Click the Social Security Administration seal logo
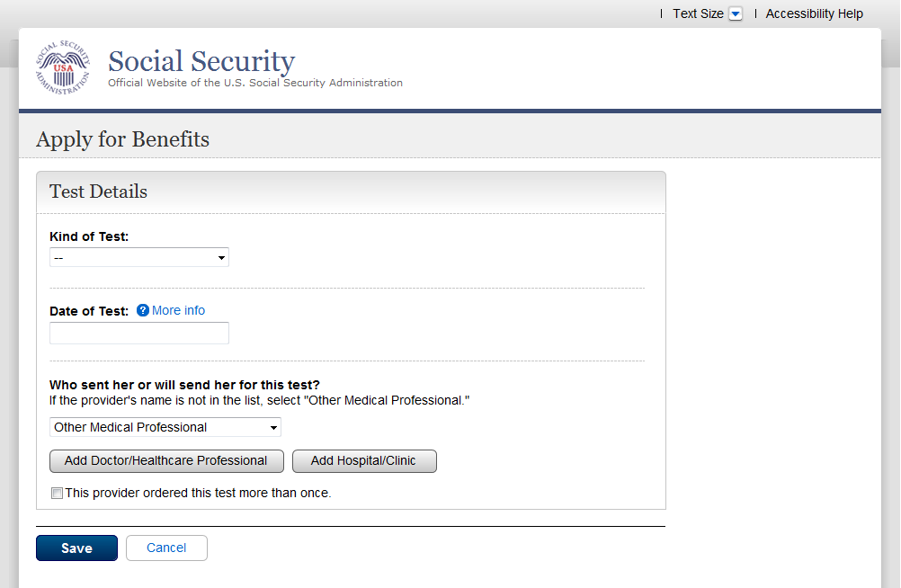 (x=63, y=68)
